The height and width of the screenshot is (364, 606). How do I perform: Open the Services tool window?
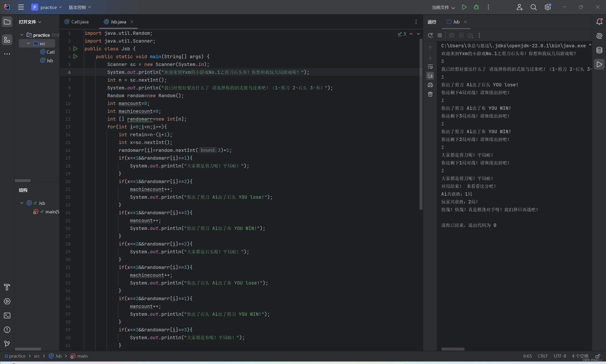pyautogui.click(x=7, y=301)
